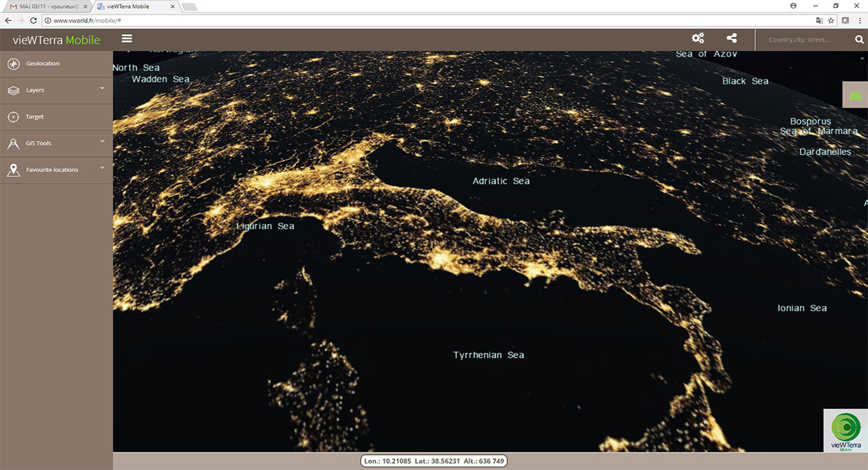Click the GIS Tools compass-divider icon
The height and width of the screenshot is (470, 868).
click(13, 143)
